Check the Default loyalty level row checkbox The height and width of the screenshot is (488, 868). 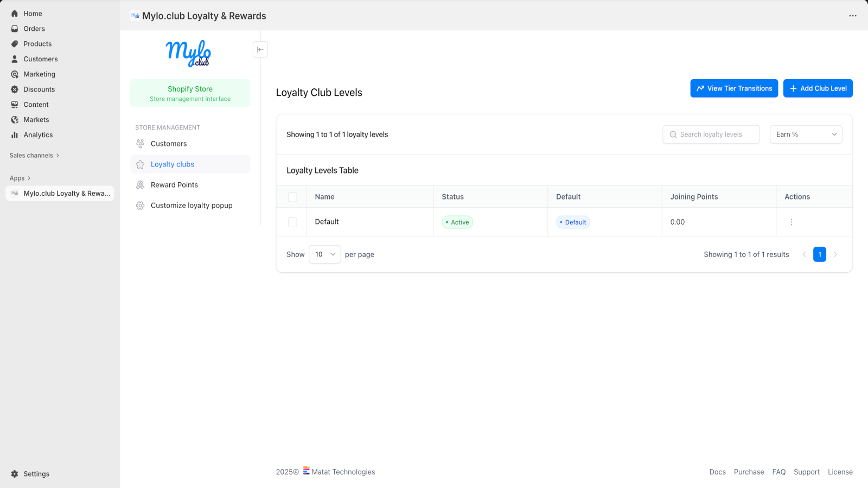pyautogui.click(x=292, y=222)
